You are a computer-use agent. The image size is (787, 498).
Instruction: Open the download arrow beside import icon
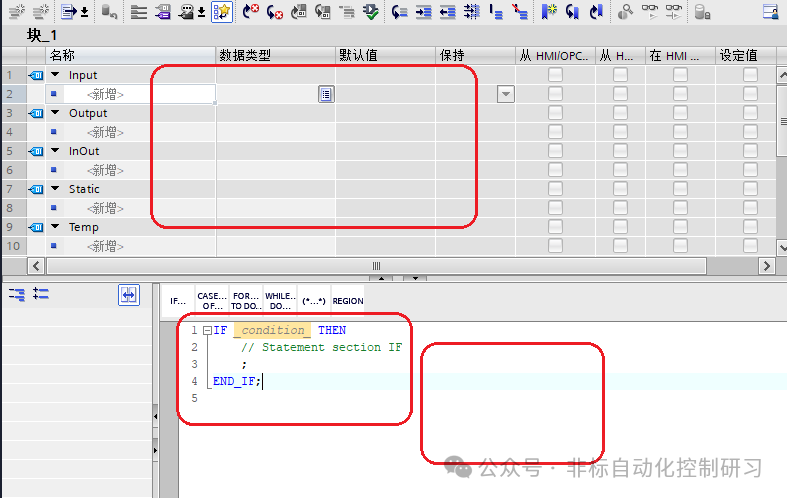pyautogui.click(x=84, y=12)
